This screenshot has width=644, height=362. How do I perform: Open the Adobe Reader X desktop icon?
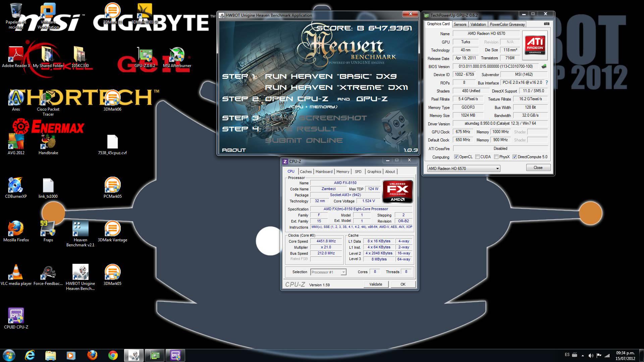pyautogui.click(x=16, y=57)
